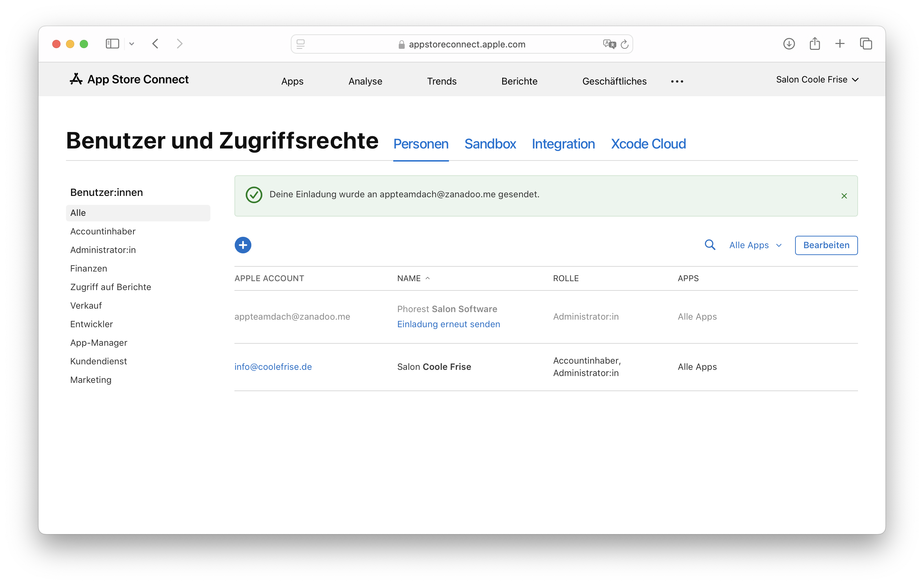
Task: Click the App Store Connect logo
Action: pos(129,79)
